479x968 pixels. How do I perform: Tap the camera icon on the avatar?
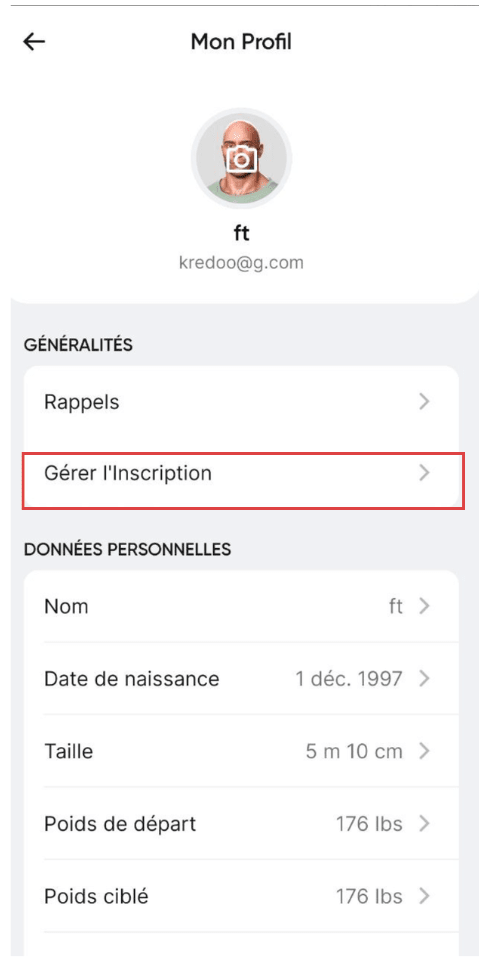click(241, 160)
